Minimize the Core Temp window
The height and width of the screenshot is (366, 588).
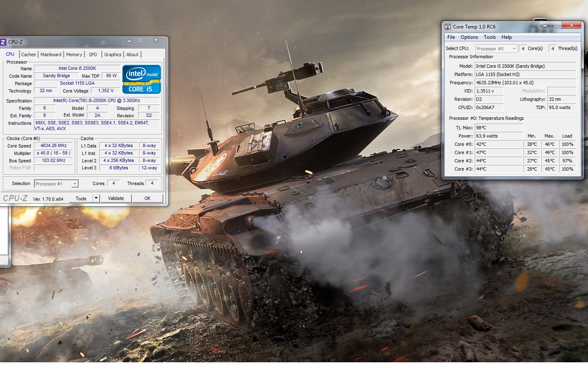click(x=545, y=25)
